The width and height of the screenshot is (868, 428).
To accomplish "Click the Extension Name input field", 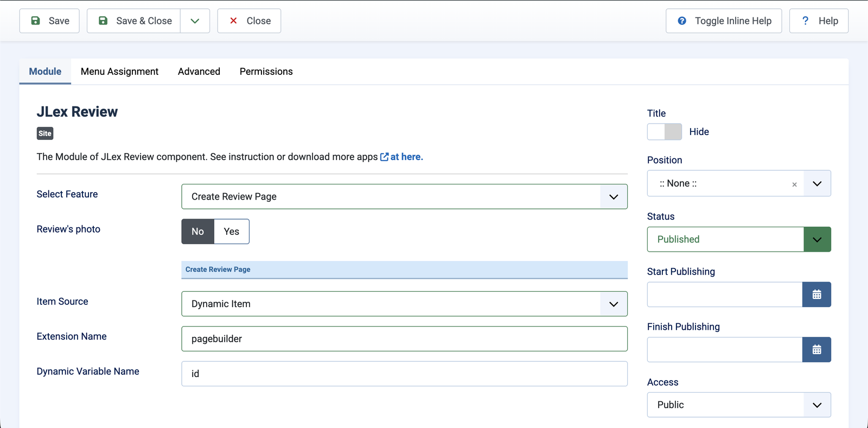I will 404,338.
